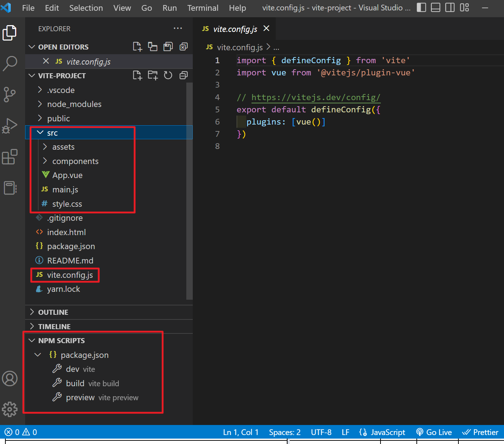This screenshot has width=504, height=444.
Task: Follow the https://vitejs.dev/config/ link in editor
Action: coord(316,97)
